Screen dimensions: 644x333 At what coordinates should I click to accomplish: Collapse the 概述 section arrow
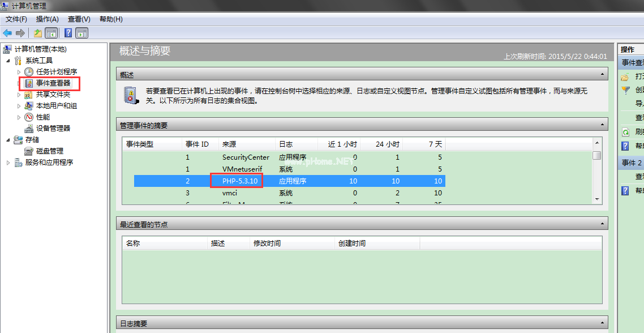click(602, 75)
